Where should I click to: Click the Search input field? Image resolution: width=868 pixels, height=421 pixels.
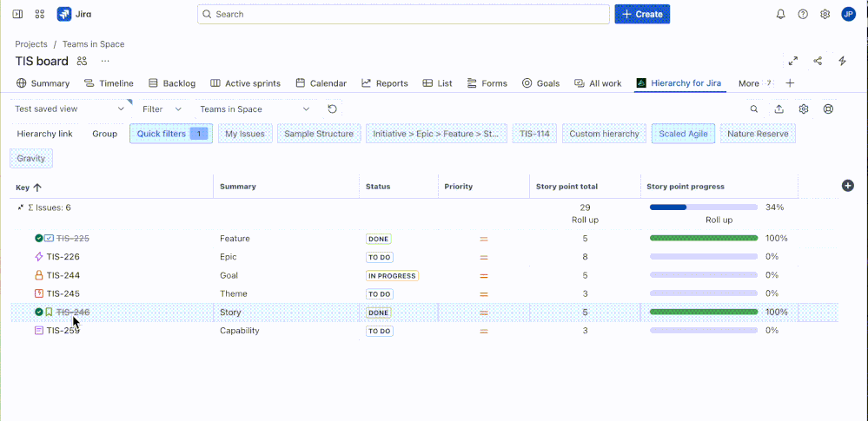[403, 14]
